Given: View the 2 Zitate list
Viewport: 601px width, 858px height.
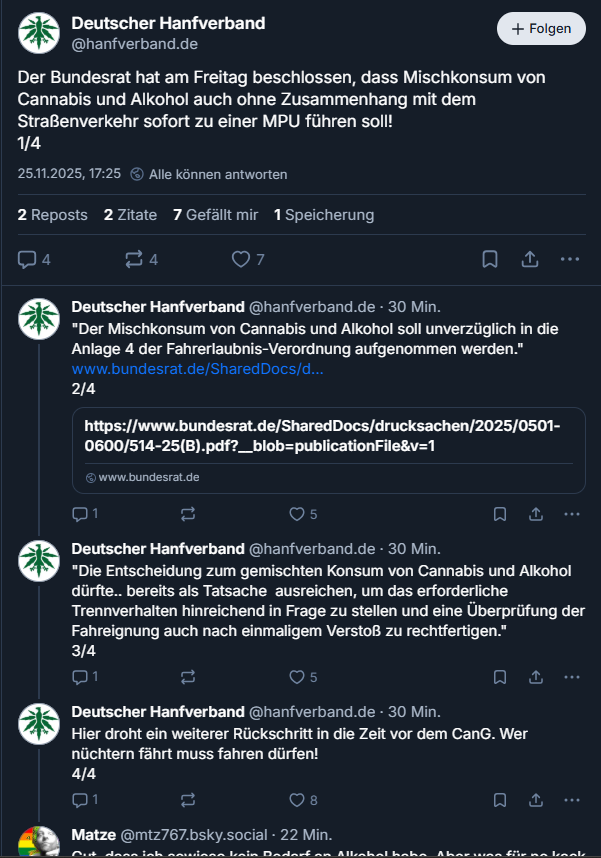Looking at the screenshot, I should (130, 215).
